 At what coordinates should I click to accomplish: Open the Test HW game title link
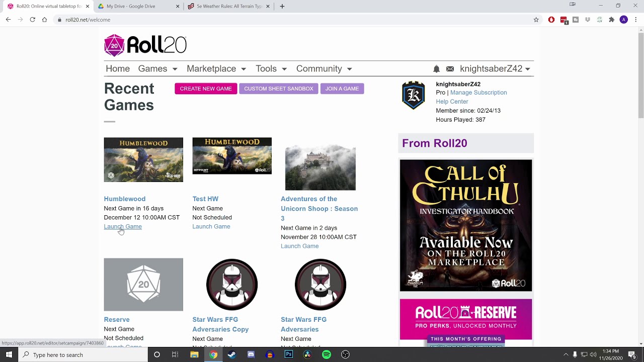205,199
